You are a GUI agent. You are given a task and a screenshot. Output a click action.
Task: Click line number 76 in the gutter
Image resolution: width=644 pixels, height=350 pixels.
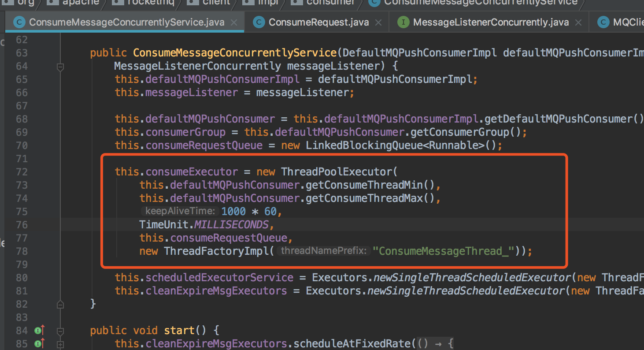[x=22, y=225]
